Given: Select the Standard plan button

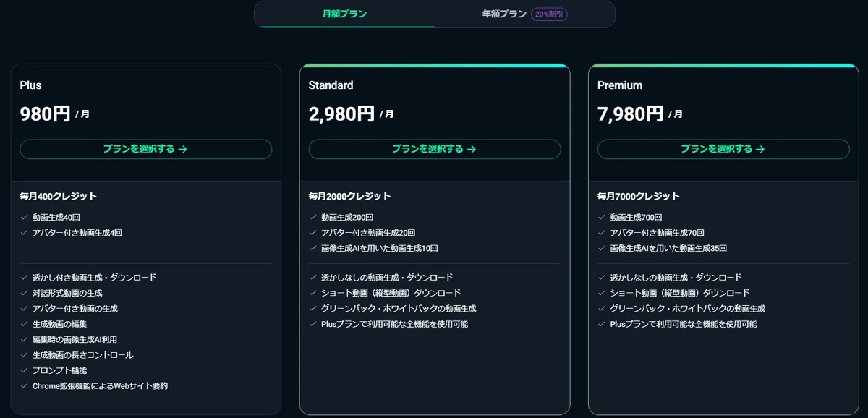Looking at the screenshot, I should (435, 149).
